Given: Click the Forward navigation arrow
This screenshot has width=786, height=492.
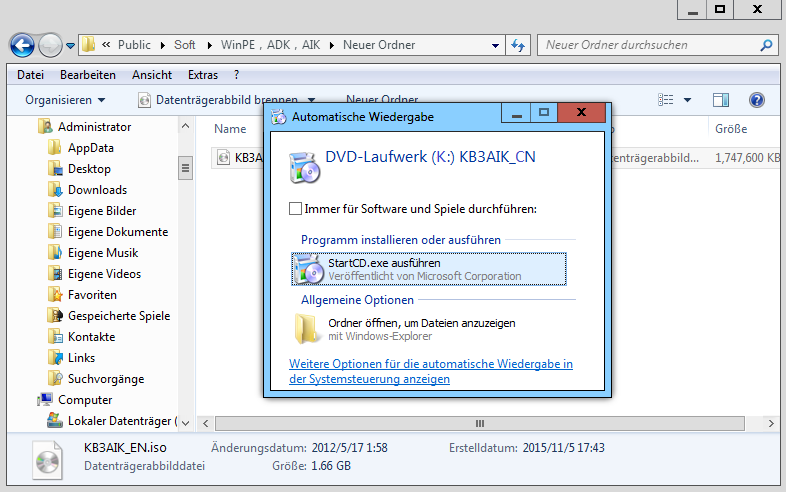Looking at the screenshot, I should [x=50, y=46].
